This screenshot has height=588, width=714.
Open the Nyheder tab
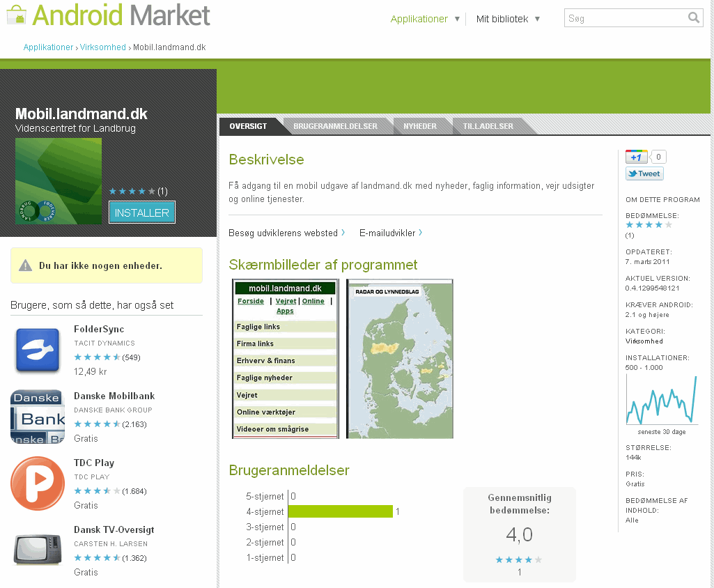coord(419,126)
